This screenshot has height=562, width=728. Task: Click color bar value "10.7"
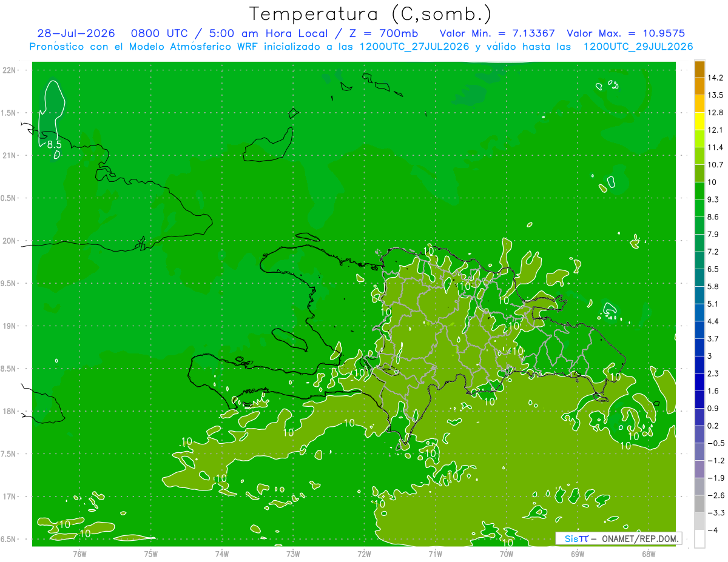click(715, 165)
